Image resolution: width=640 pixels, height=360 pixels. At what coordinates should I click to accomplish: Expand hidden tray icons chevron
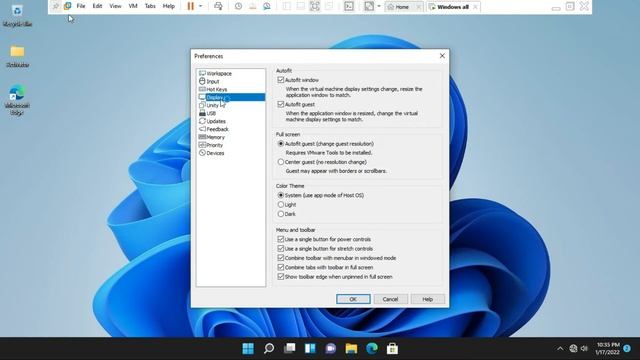(560, 349)
